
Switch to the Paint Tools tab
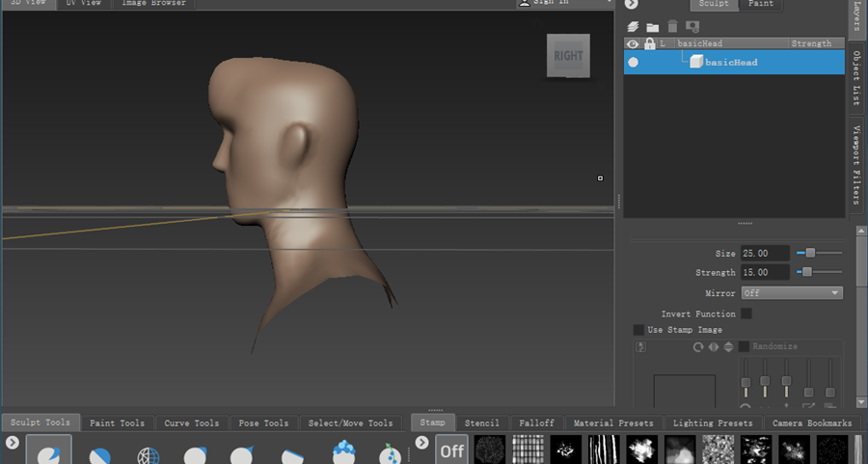(117, 423)
